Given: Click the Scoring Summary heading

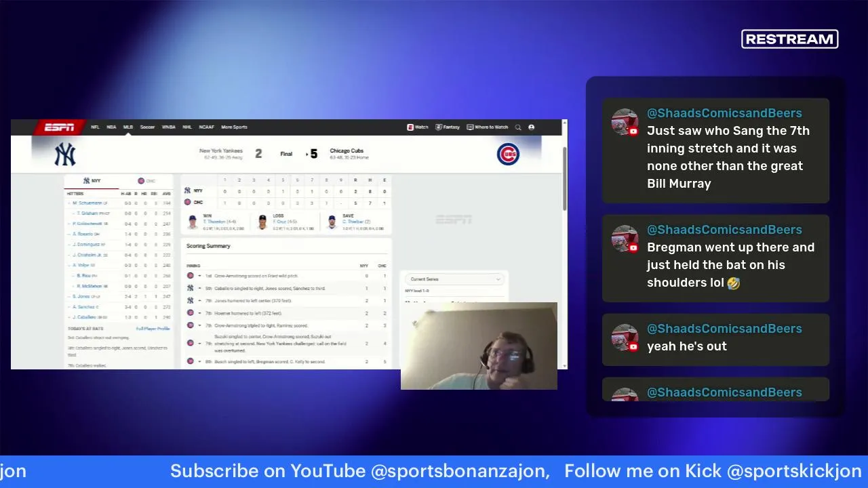Looking at the screenshot, I should 208,246.
